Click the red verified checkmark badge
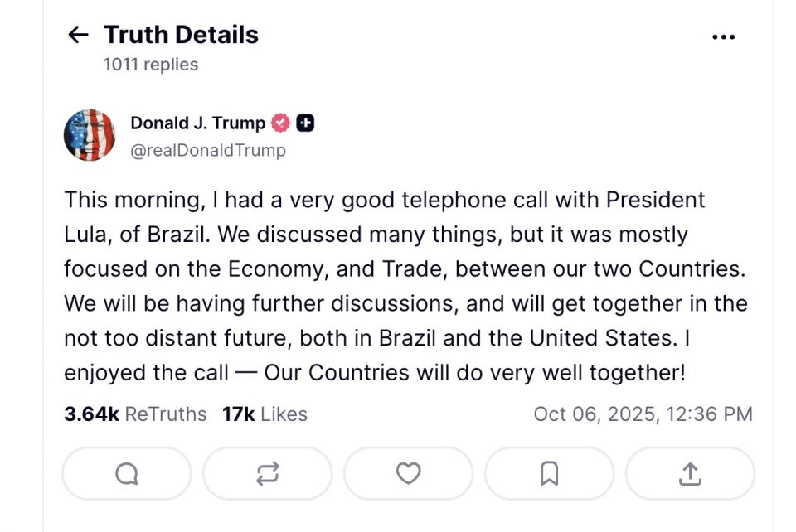 tap(281, 123)
